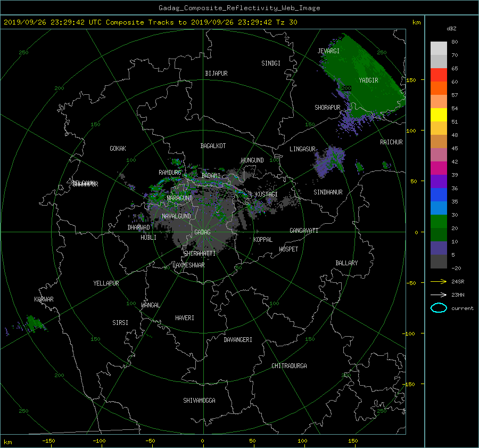Pick the purple 39 dBZ legend swatch

tap(439, 181)
